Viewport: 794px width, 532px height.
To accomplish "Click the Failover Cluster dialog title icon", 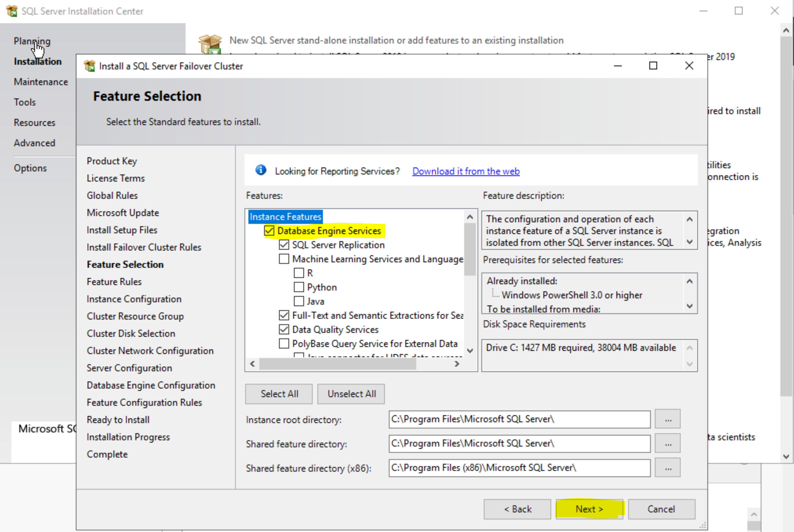I will (x=89, y=66).
